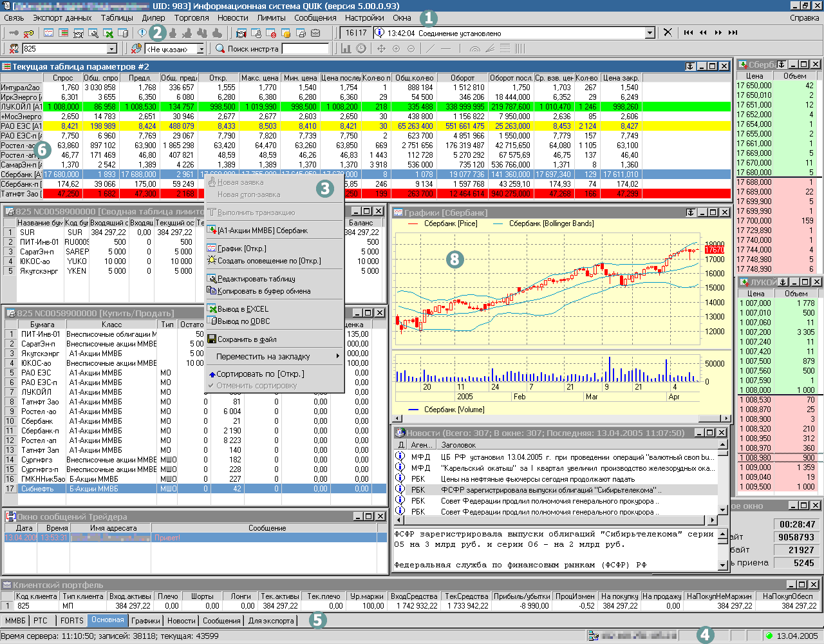Jump to the last message with skip-forward icon
824x644 pixels.
point(733,33)
